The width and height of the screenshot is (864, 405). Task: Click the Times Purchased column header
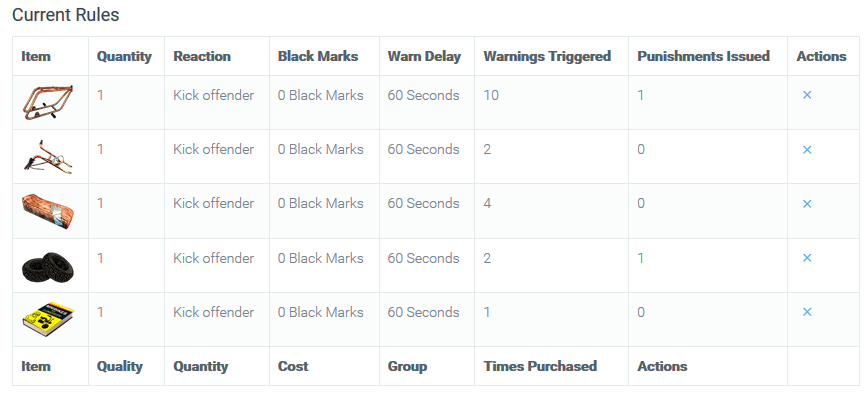coord(540,366)
